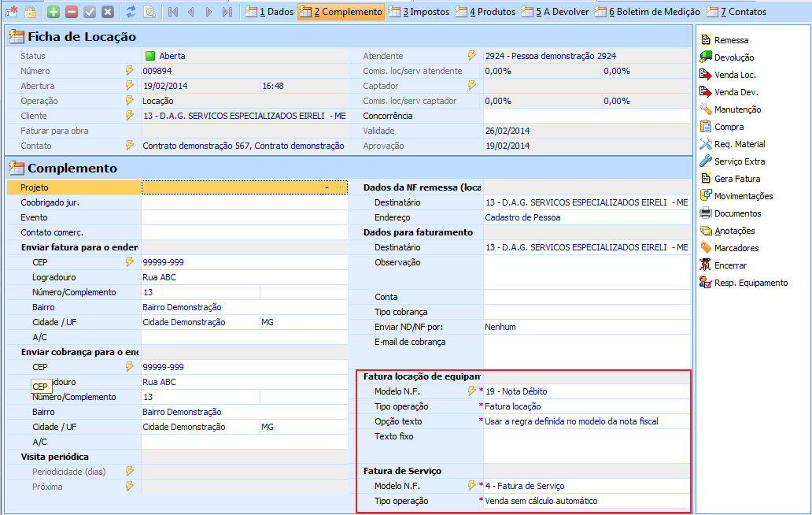Click the Venda sem cálculo automático value
This screenshot has height=515, width=812.
tap(541, 501)
